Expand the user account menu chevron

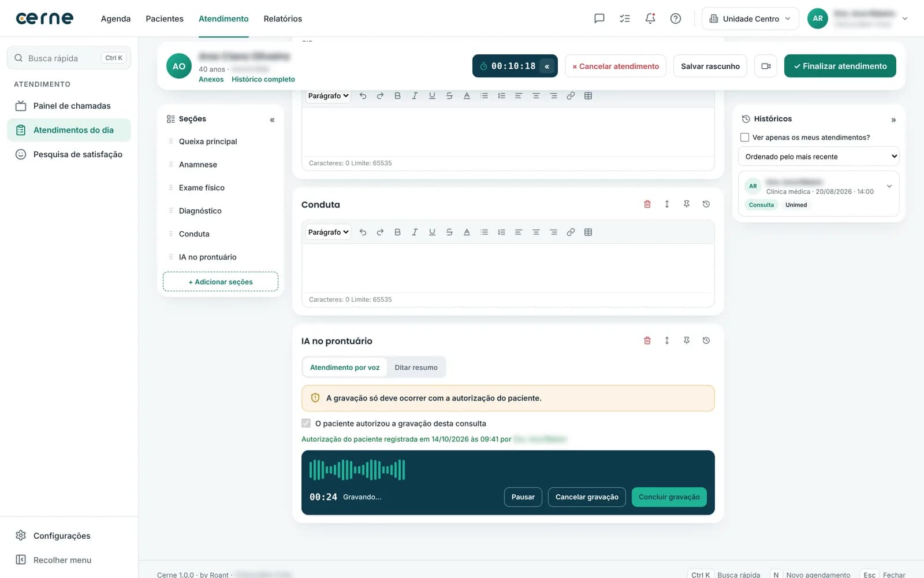[905, 18]
